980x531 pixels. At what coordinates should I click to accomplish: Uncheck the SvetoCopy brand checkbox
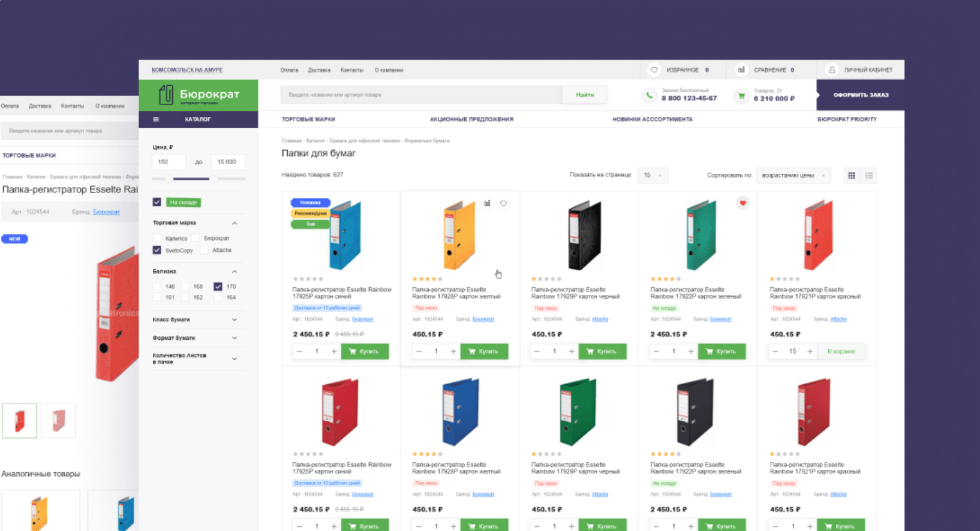pos(157,251)
